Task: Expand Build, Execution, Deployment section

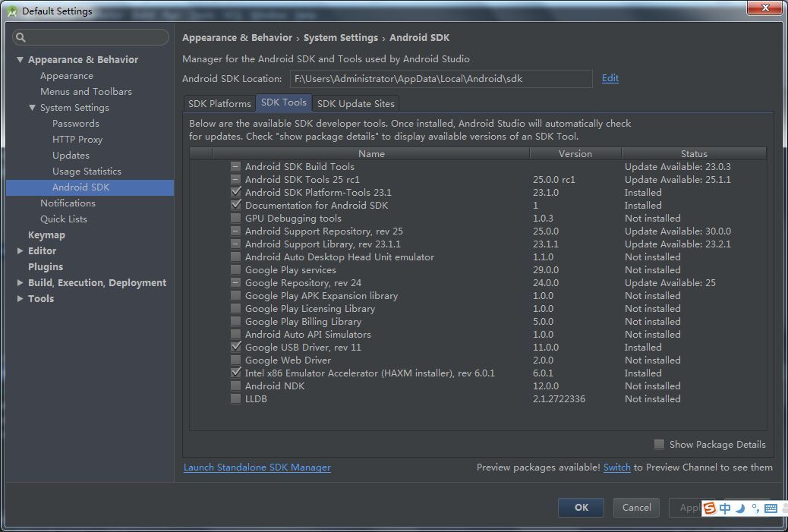Action: pos(20,283)
